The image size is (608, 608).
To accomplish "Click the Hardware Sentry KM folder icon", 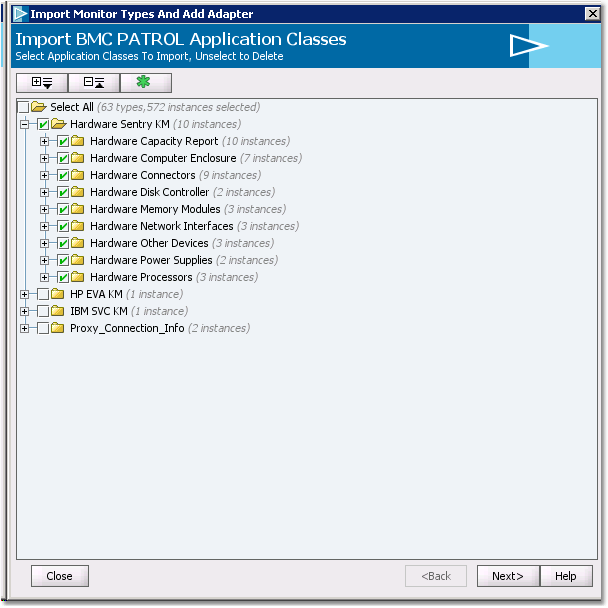I will pyautogui.click(x=58, y=124).
